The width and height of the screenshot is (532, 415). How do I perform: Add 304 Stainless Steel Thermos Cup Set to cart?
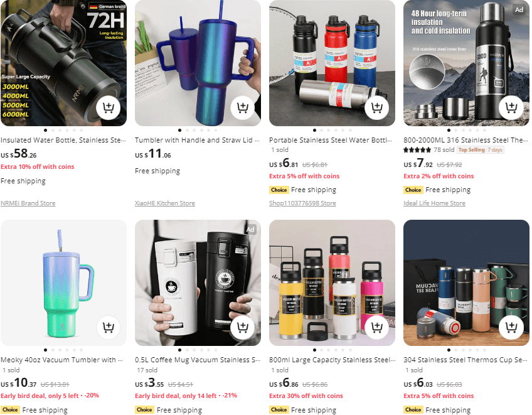click(511, 327)
